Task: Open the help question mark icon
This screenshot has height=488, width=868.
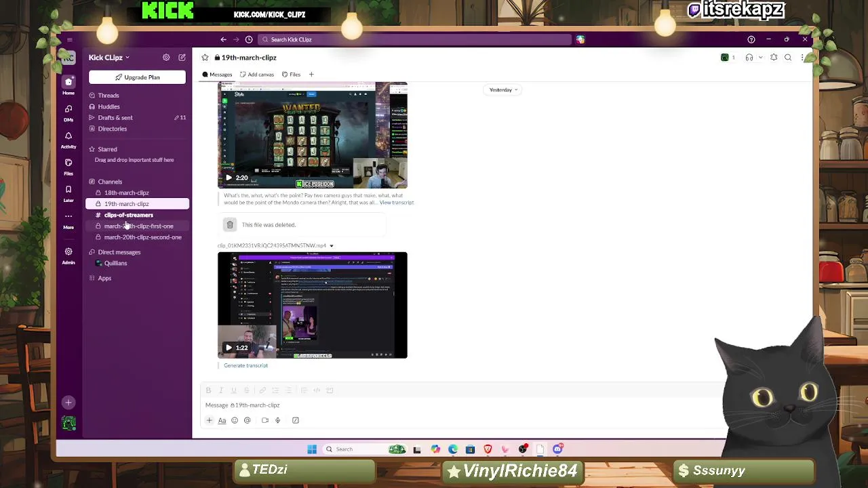Action: tap(751, 39)
